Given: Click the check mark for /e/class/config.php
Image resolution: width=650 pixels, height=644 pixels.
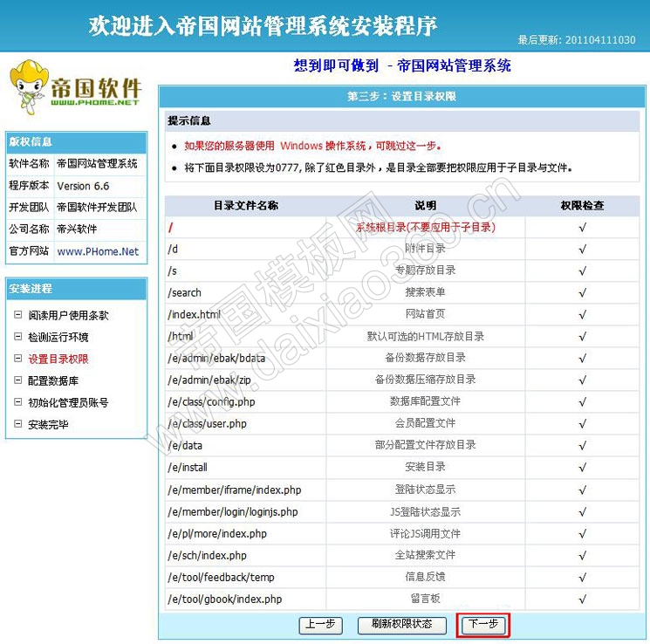Looking at the screenshot, I should click(582, 401).
